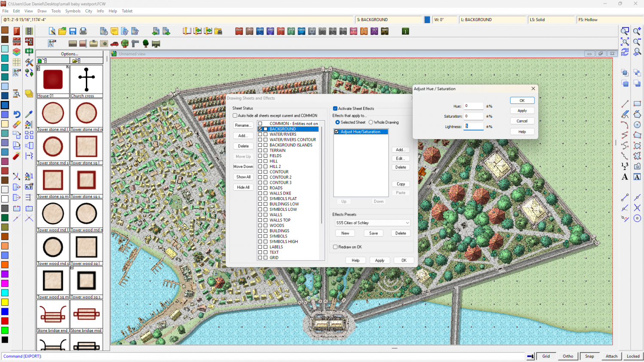Select the Erase tool icon
The height and width of the screenshot is (362, 644).
coord(17,125)
